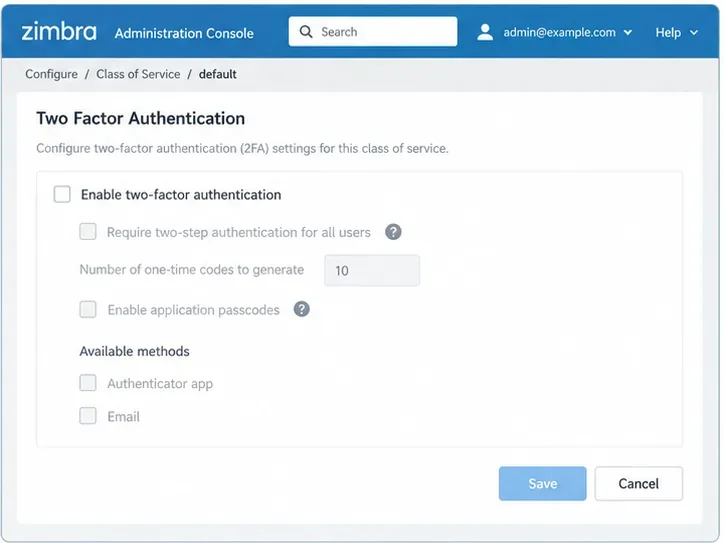The image size is (724, 543).
Task: Click the Zimbra logo
Action: tap(59, 32)
